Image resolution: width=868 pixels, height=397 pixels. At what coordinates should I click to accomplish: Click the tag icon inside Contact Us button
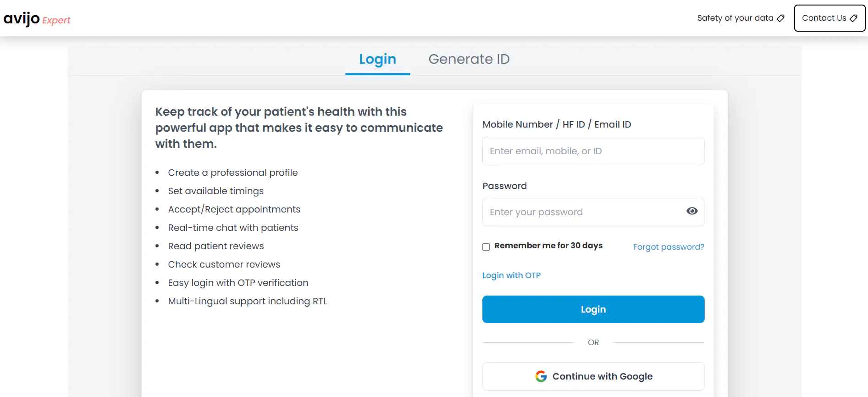pyautogui.click(x=853, y=18)
